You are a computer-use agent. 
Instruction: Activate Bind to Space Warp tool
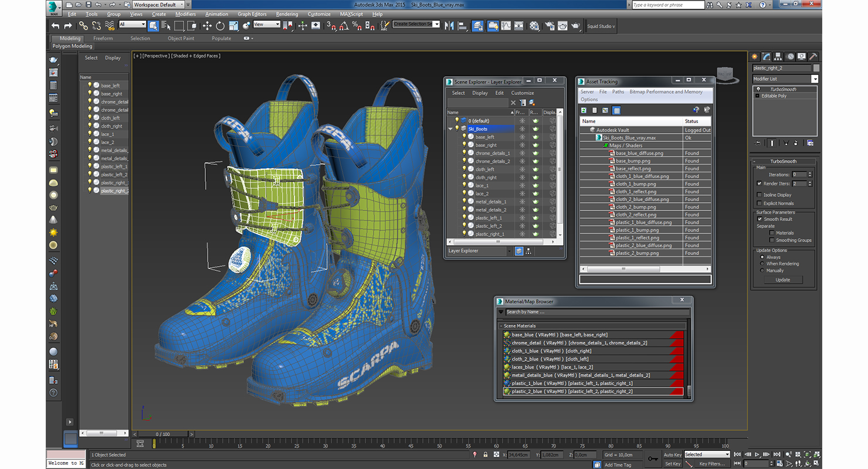(110, 26)
